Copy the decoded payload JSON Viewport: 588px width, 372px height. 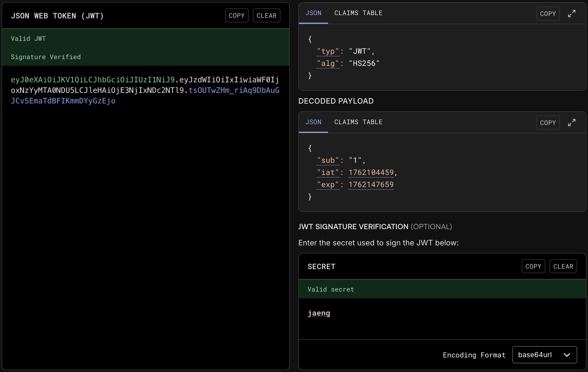548,123
